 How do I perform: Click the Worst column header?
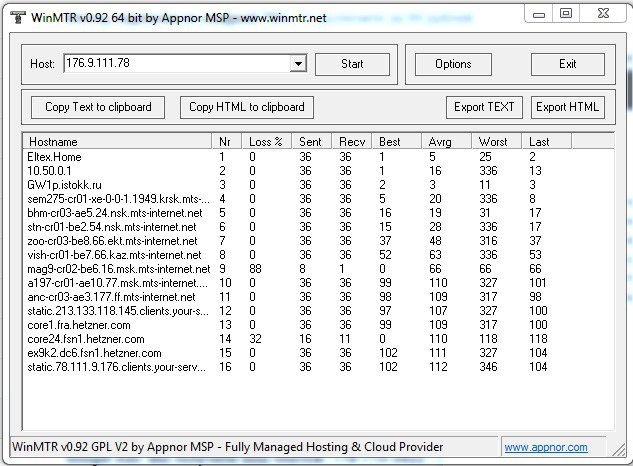click(496, 142)
